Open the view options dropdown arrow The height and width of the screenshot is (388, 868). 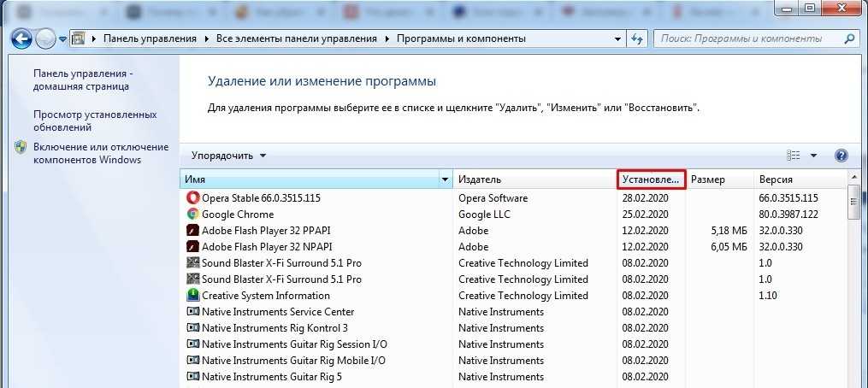814,156
